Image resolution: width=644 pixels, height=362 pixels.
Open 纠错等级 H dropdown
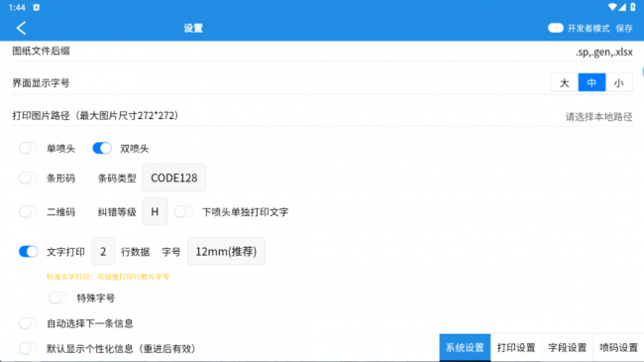(x=155, y=211)
